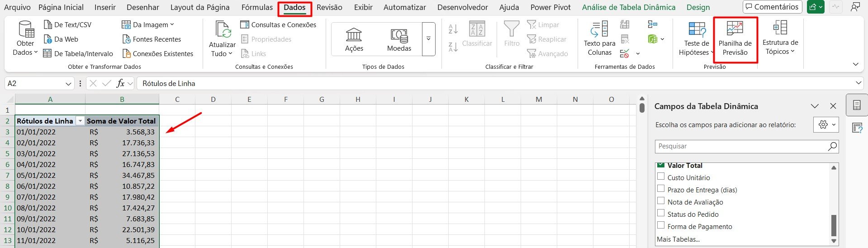Open the Análise de Tabela Dinâmica tab
This screenshot has width=868, height=248.
click(628, 7)
